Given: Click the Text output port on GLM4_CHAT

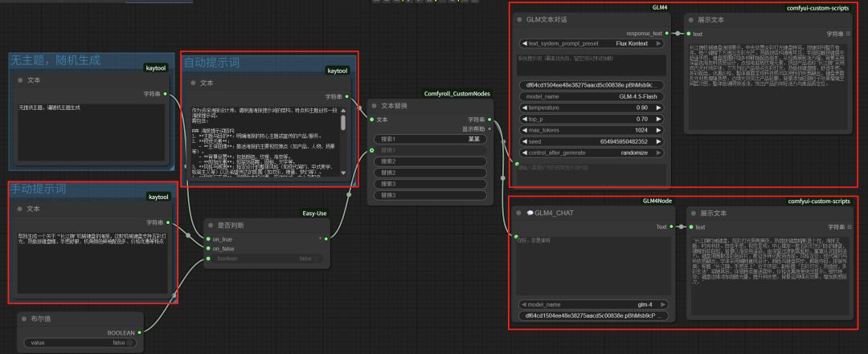Looking at the screenshot, I should pyautogui.click(x=671, y=227).
